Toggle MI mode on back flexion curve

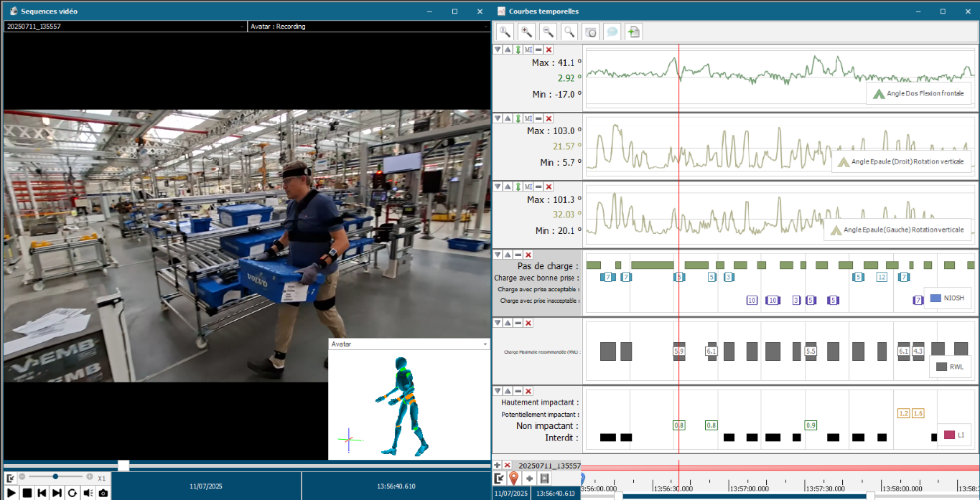[528, 49]
